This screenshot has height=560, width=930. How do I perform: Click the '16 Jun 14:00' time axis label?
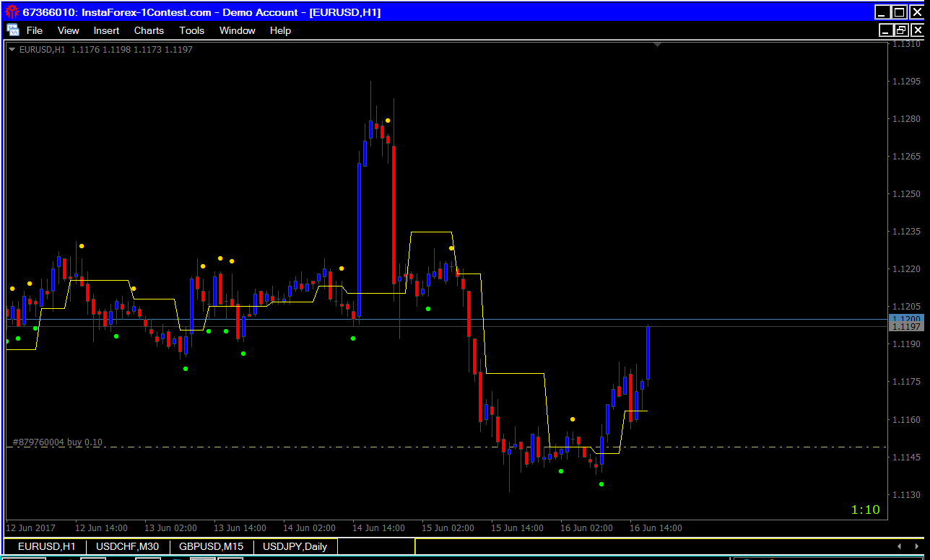click(656, 528)
